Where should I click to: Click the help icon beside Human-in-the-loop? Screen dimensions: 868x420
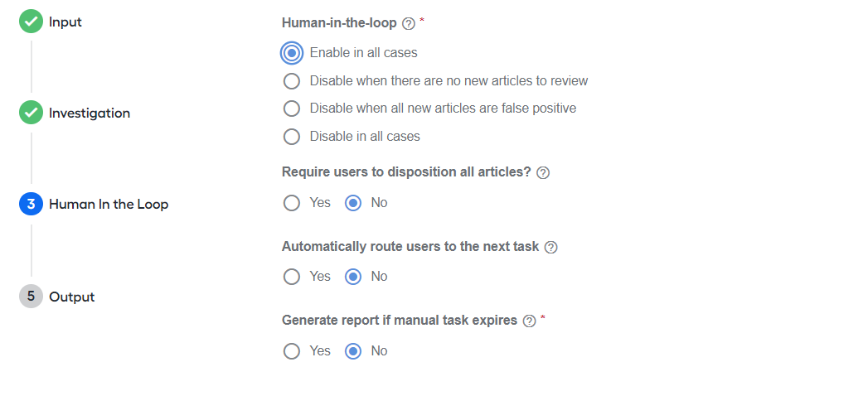tap(409, 24)
